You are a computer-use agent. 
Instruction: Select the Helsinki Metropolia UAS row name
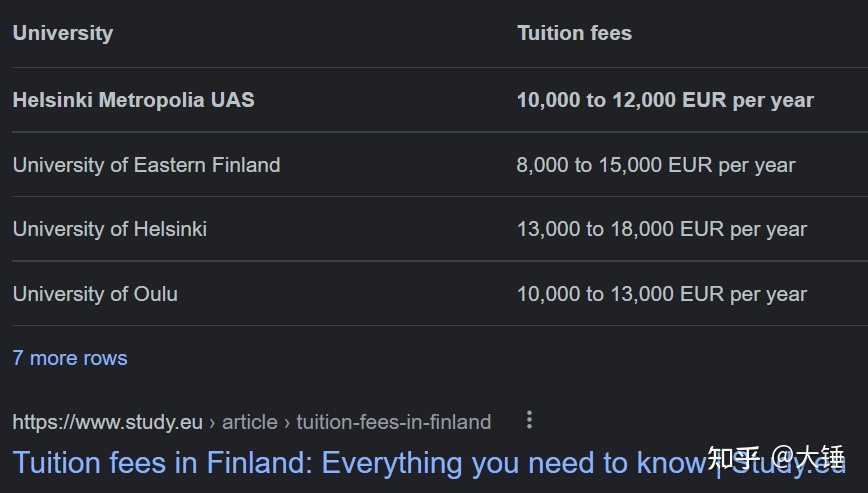coord(133,100)
